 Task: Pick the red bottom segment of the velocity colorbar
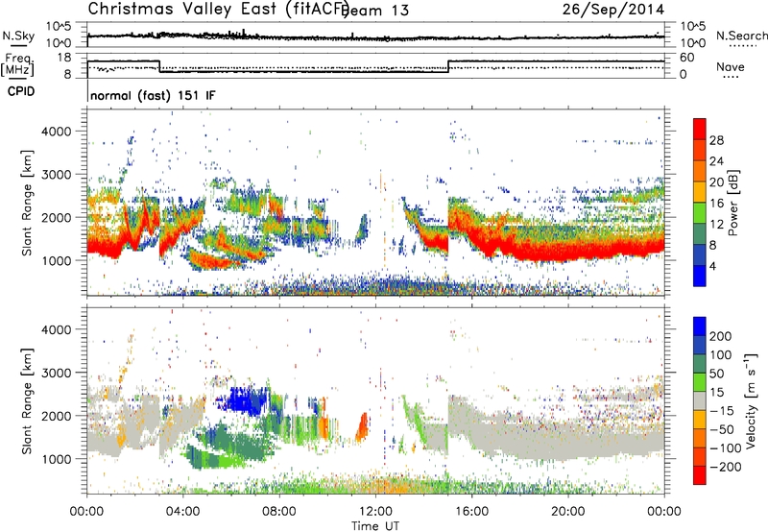(x=700, y=475)
